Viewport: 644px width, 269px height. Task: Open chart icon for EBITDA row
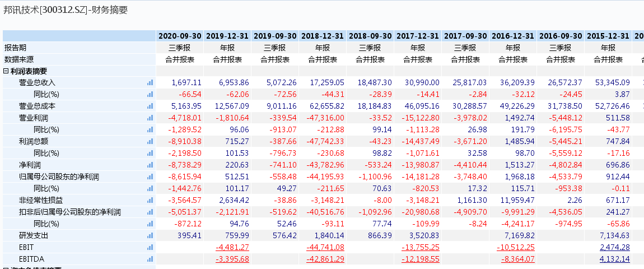coord(150,259)
